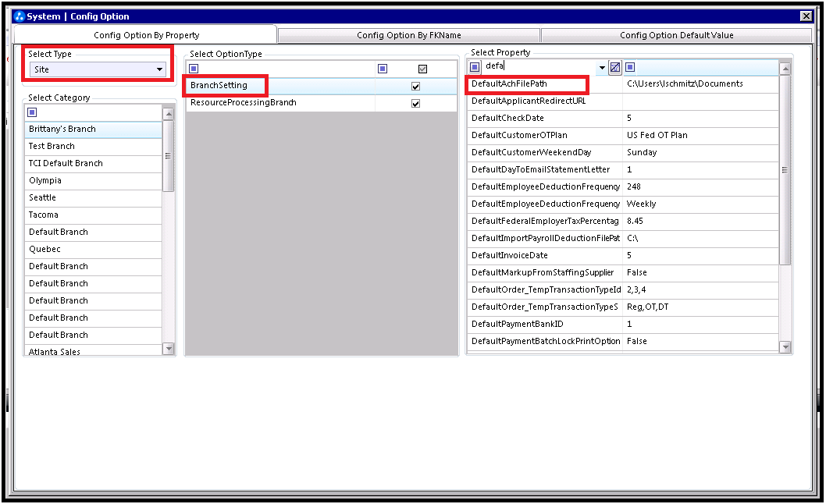Select the Olympia branch category
Viewport: 826px width, 504px height.
click(x=93, y=181)
